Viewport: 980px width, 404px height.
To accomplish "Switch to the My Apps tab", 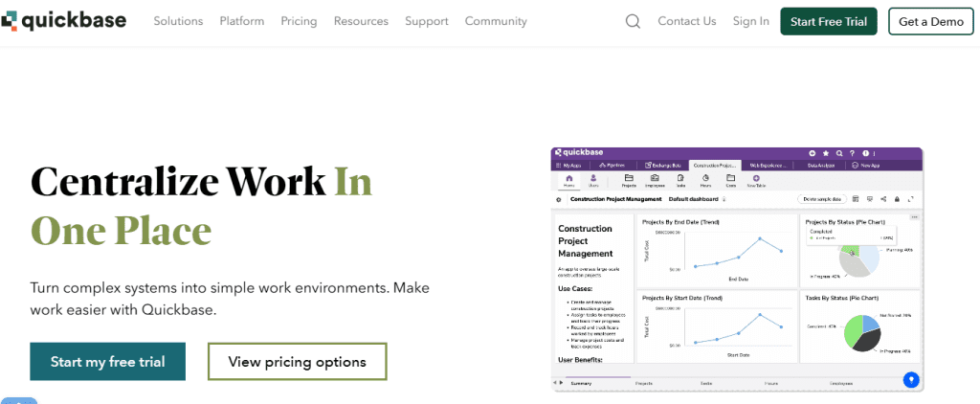I will [570, 166].
